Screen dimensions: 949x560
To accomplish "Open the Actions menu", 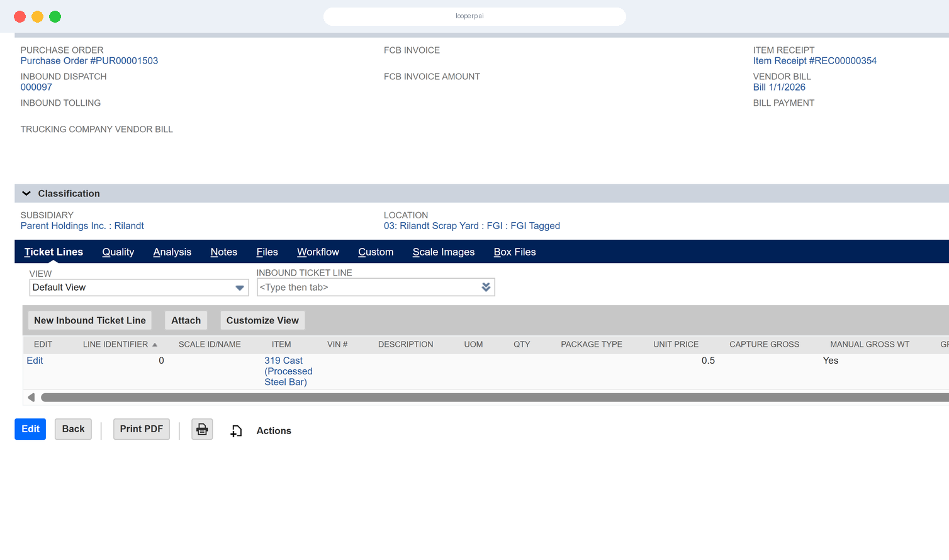I will tap(274, 431).
